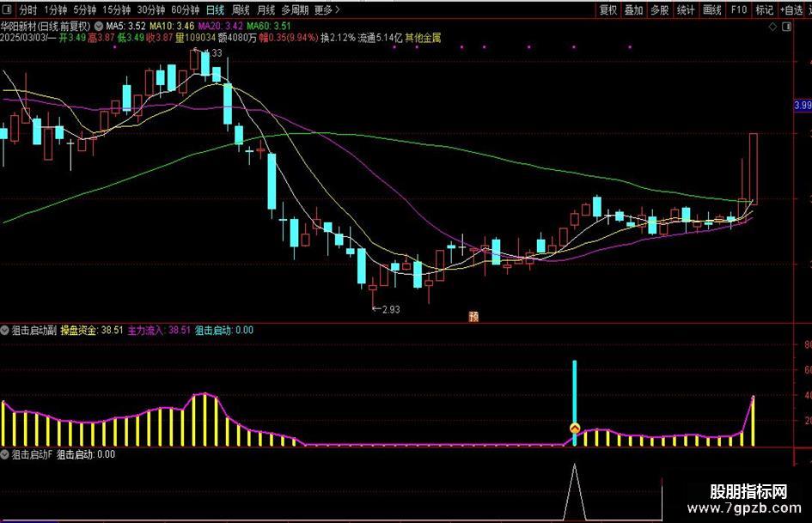Select the 日线 daily chart tab
Viewport: 812px width, 523px height.
pos(215,9)
